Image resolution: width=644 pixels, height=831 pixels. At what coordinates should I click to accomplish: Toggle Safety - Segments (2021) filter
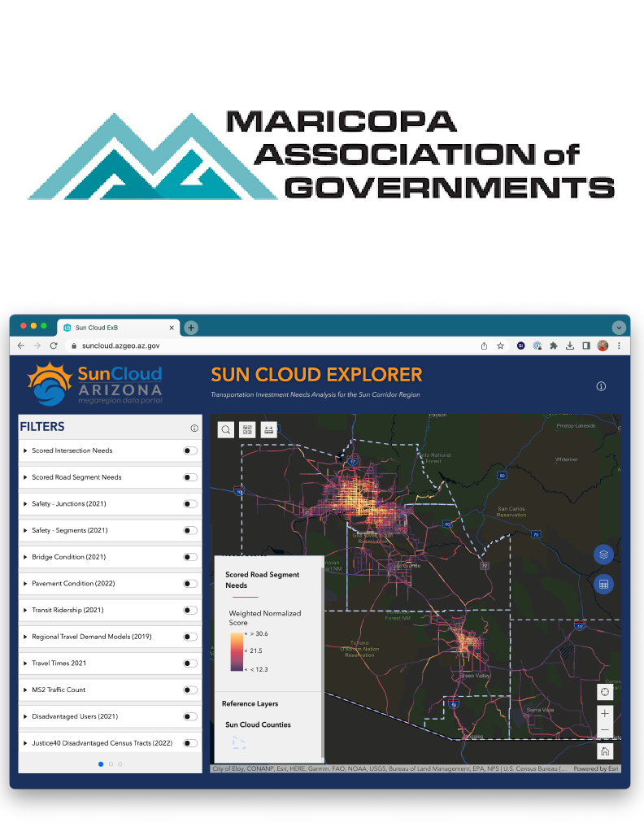[190, 530]
